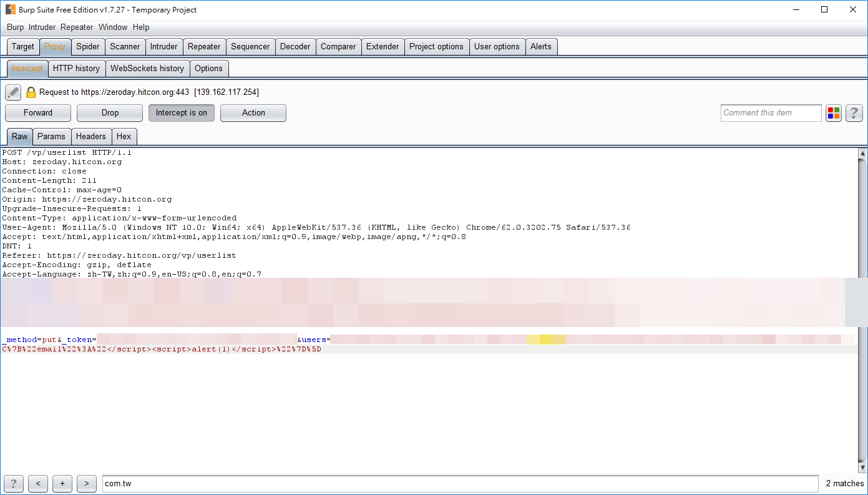Show the Headers view tab
The width and height of the screenshot is (868, 495).
click(91, 137)
